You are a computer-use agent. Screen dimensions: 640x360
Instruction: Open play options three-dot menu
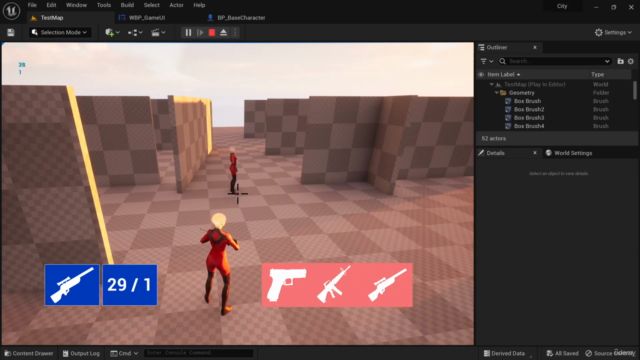coord(235,33)
